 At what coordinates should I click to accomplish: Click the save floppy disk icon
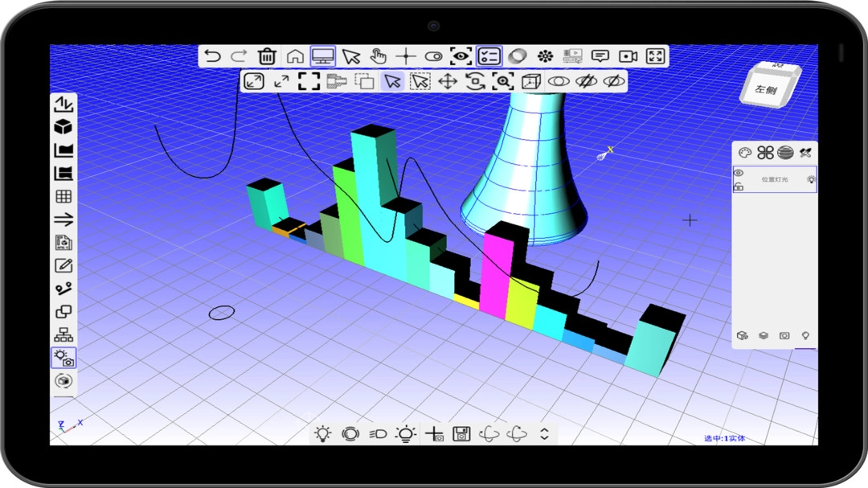461,434
